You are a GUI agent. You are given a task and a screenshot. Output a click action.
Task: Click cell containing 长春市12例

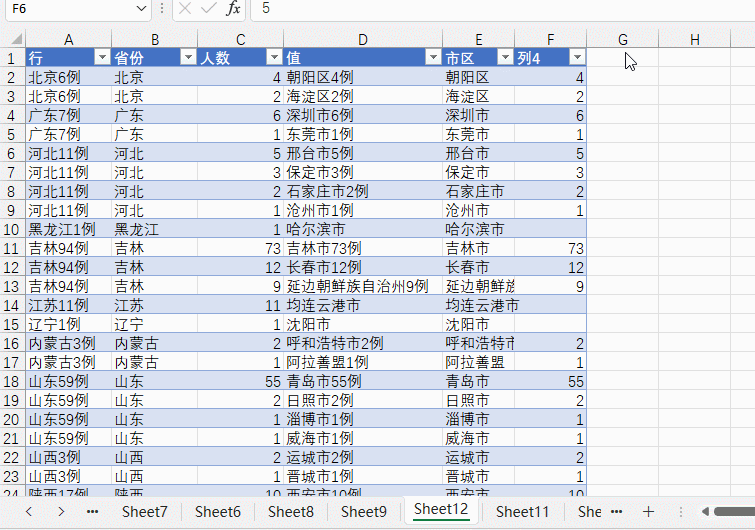[363, 267]
